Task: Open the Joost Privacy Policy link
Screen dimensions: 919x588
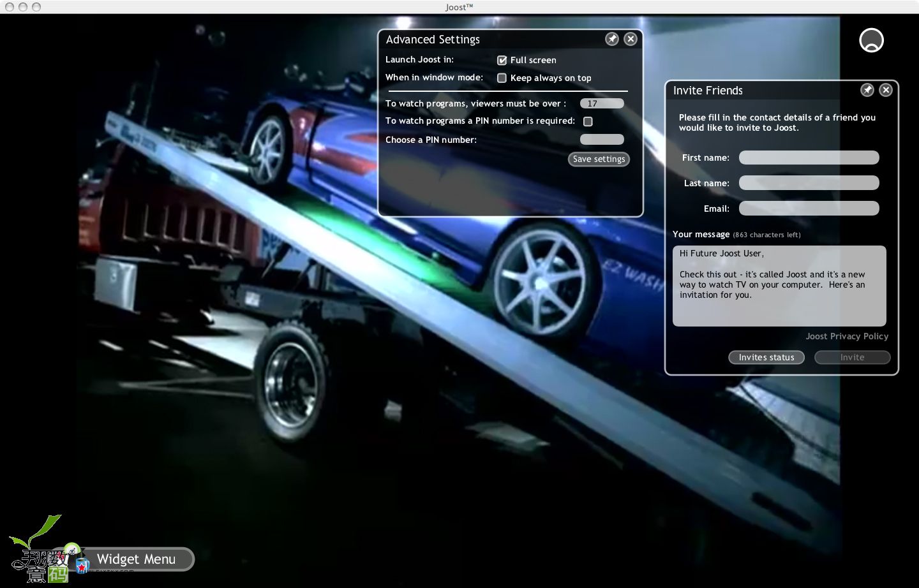Action: pos(847,336)
